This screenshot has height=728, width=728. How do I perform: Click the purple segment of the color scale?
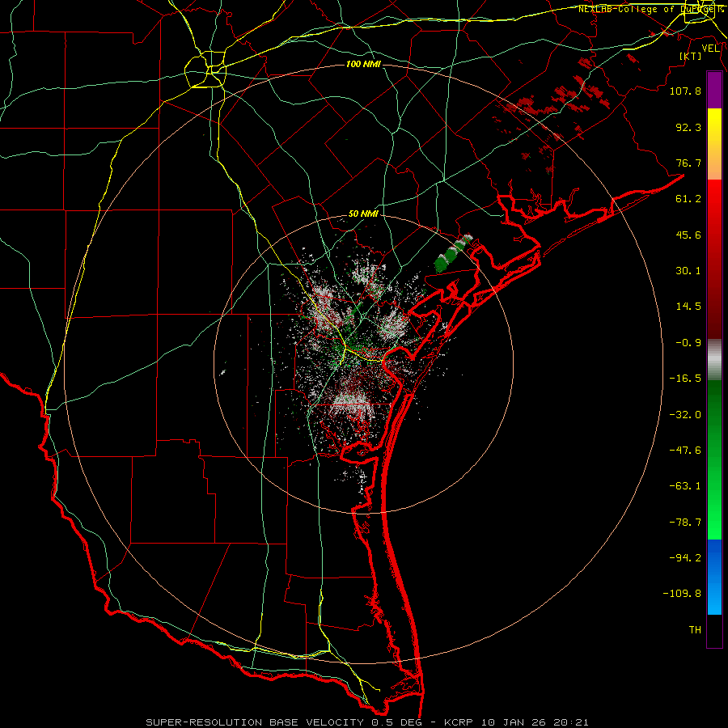click(x=714, y=91)
